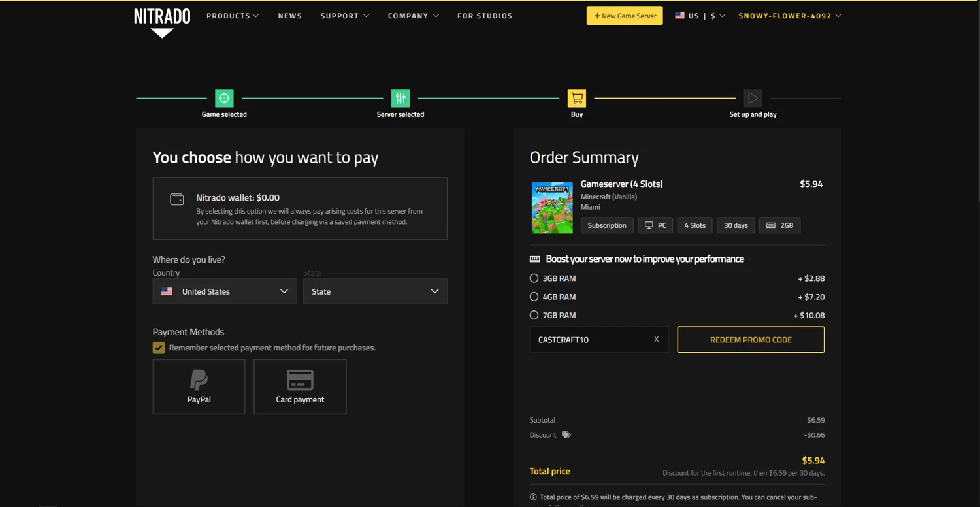The width and height of the screenshot is (980, 507).
Task: Click the RAM boost memory icon
Action: 535,259
